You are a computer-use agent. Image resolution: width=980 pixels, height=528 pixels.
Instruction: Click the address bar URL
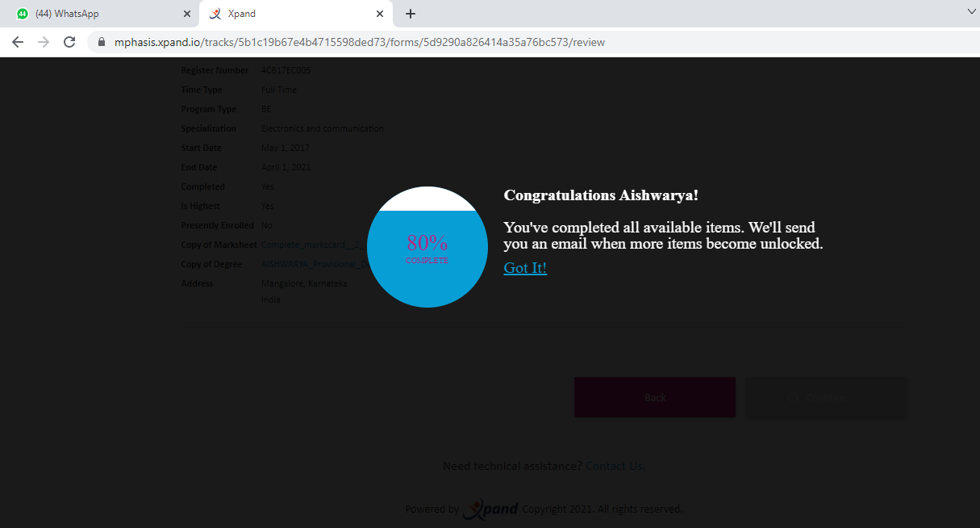click(x=360, y=42)
